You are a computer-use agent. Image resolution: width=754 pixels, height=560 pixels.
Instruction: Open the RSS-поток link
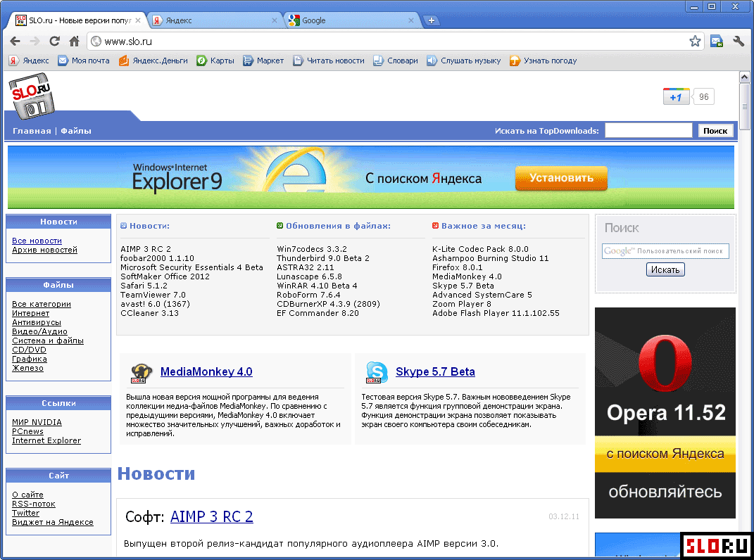point(34,504)
